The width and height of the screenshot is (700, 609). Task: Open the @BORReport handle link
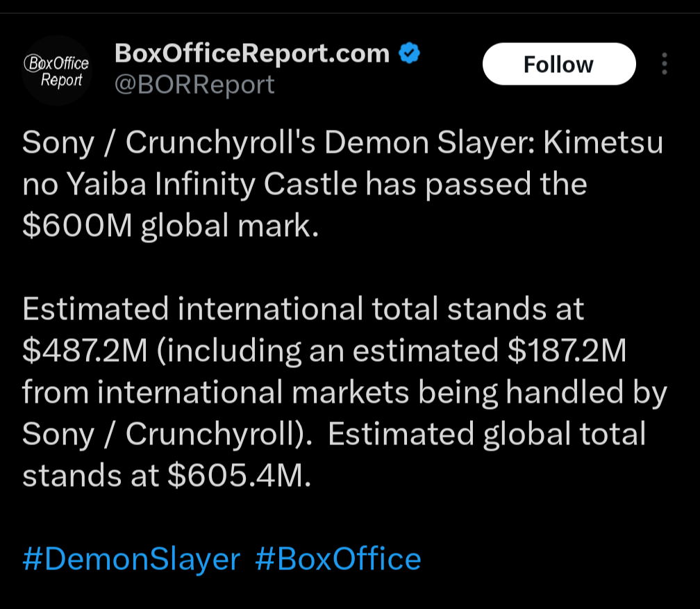click(194, 85)
